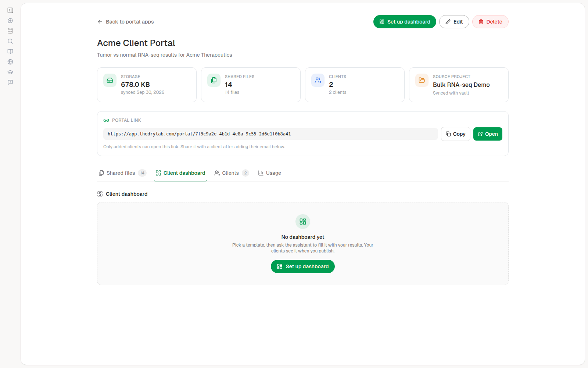The width and height of the screenshot is (588, 368).
Task: Select the Client dashboard tab
Action: [180, 173]
